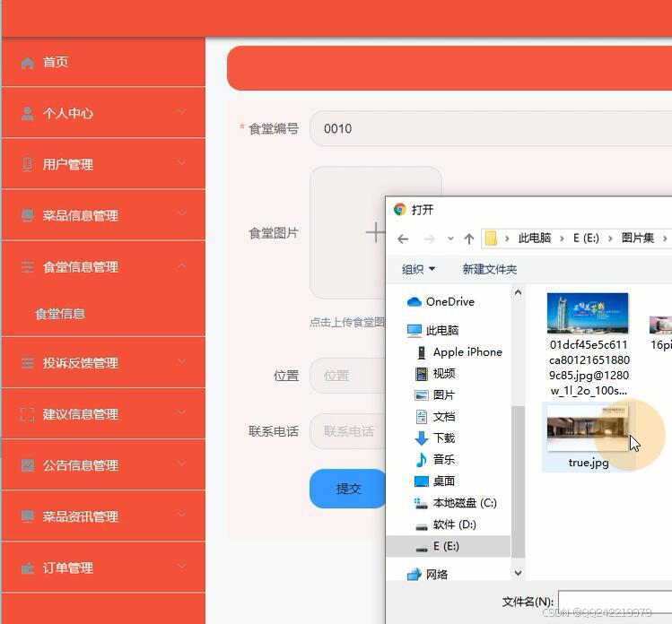The height and width of the screenshot is (624, 672).
Task: Click the 位置 input field
Action: [x=347, y=376]
